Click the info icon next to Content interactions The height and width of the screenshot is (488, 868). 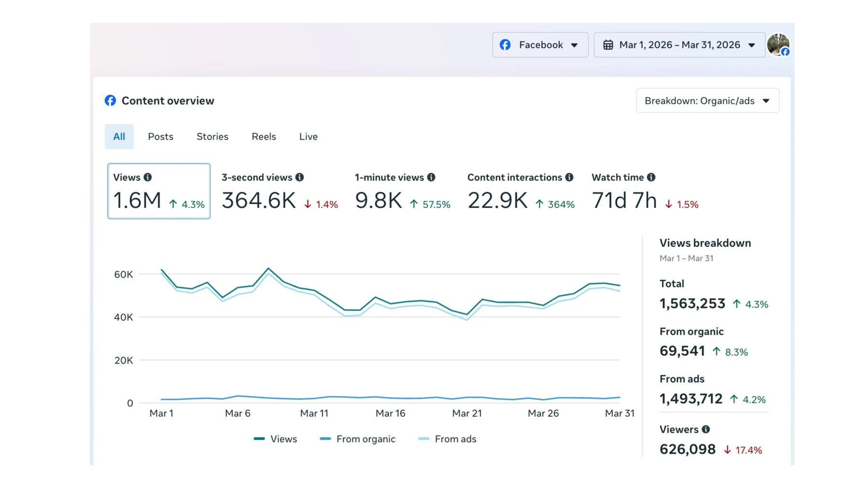pyautogui.click(x=569, y=177)
